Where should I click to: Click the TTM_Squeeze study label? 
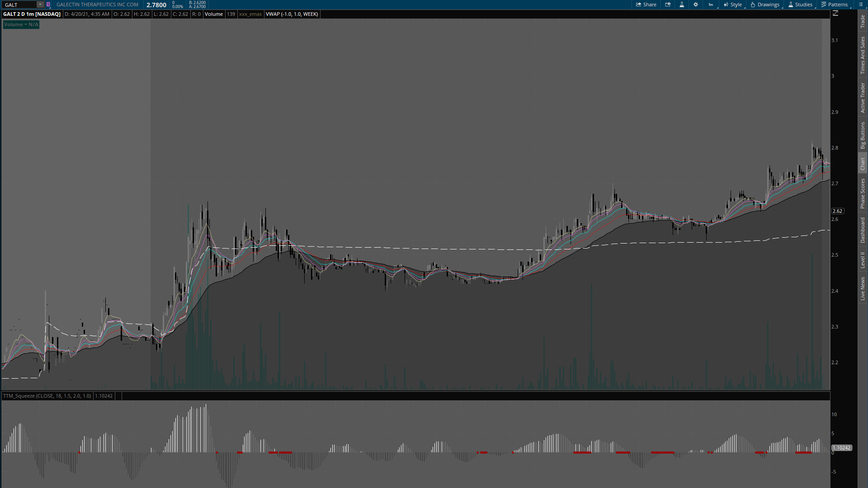47,396
